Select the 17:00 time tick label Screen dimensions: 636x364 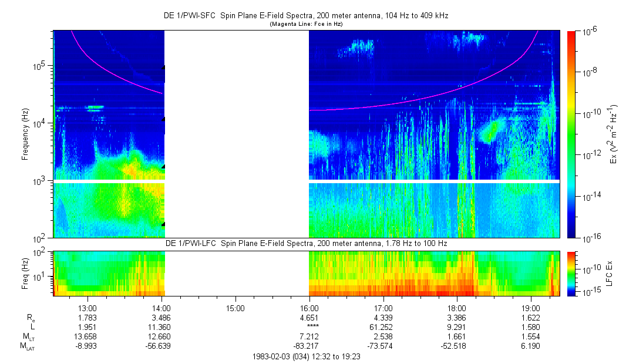click(383, 307)
